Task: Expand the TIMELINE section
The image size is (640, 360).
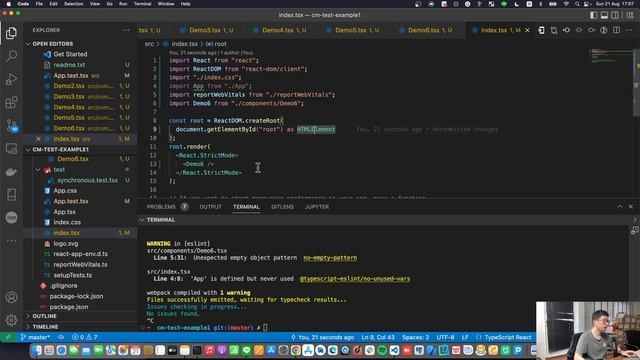Action: [45, 327]
